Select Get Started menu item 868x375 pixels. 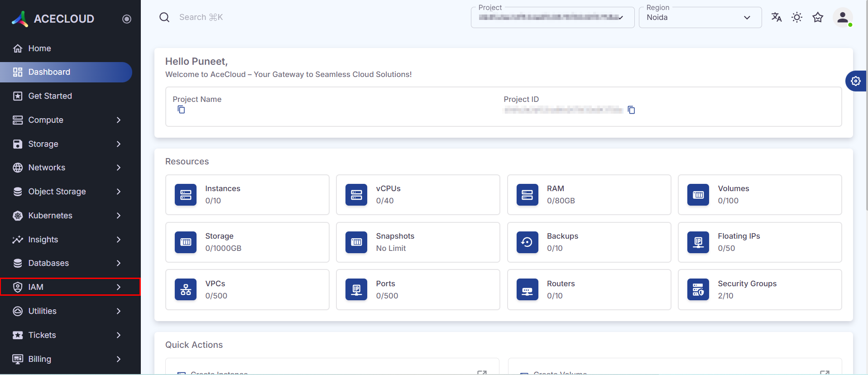point(50,96)
